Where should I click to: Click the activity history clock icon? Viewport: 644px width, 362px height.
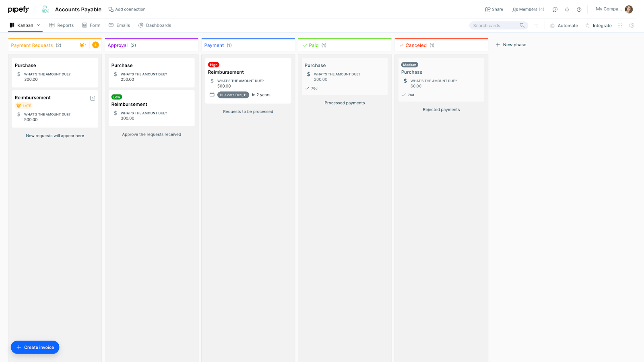click(555, 9)
